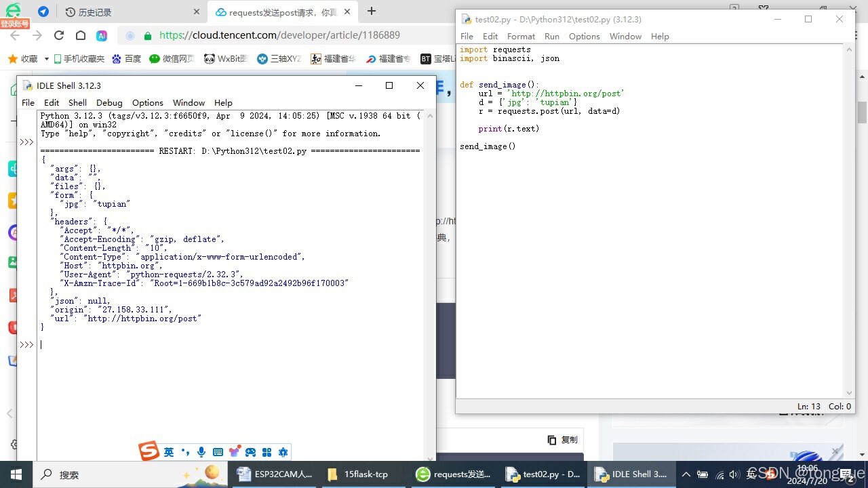Go to the browser home page icon
The width and height of the screenshot is (868, 488).
pos(80,35)
